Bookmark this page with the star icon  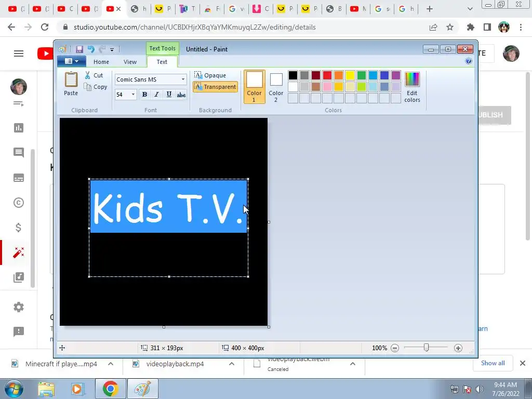450,27
